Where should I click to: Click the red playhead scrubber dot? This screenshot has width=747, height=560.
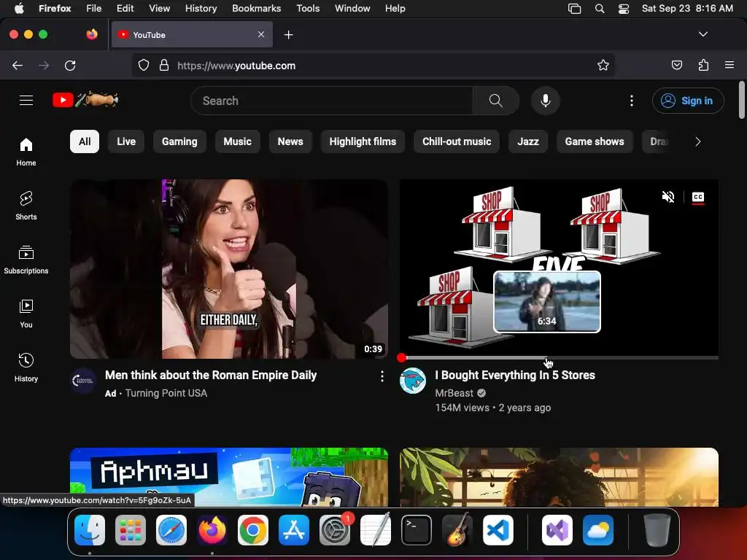tap(402, 357)
